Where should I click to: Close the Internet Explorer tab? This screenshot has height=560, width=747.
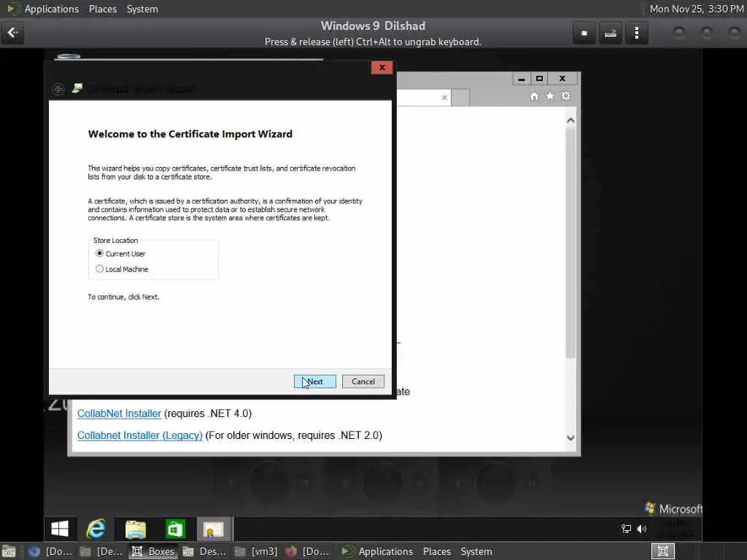[444, 98]
